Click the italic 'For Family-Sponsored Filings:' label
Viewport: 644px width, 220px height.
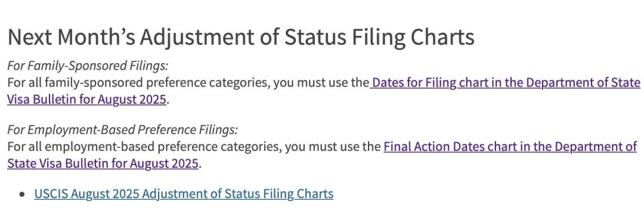(x=88, y=66)
